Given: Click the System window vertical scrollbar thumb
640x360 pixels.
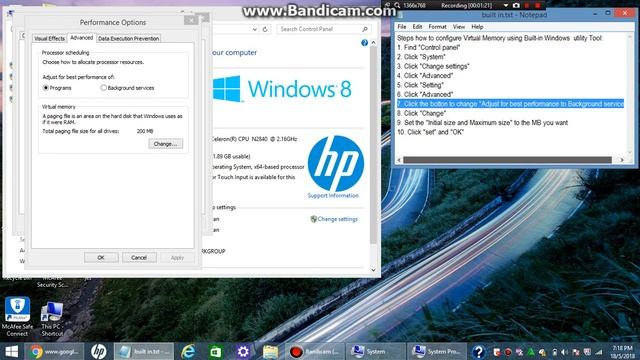Looking at the screenshot, I should tap(373, 145).
